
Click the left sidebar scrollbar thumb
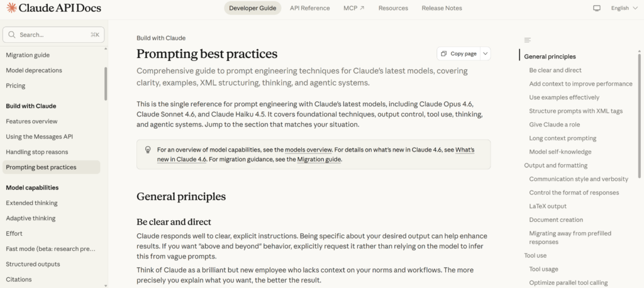pos(106,84)
